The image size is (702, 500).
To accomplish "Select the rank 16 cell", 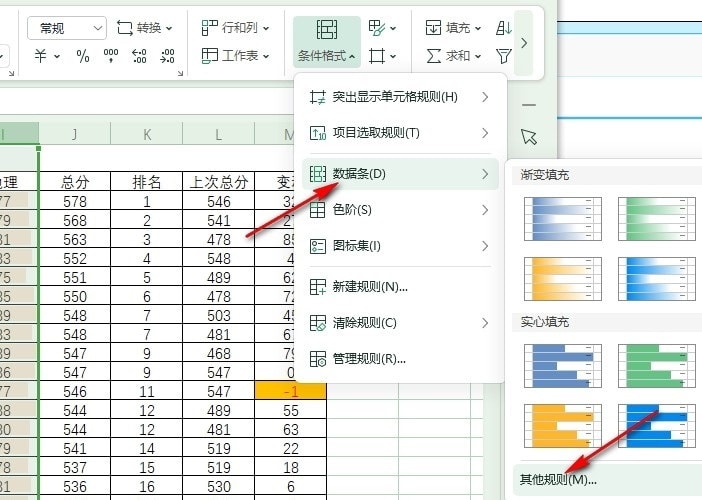I will coord(147,487).
